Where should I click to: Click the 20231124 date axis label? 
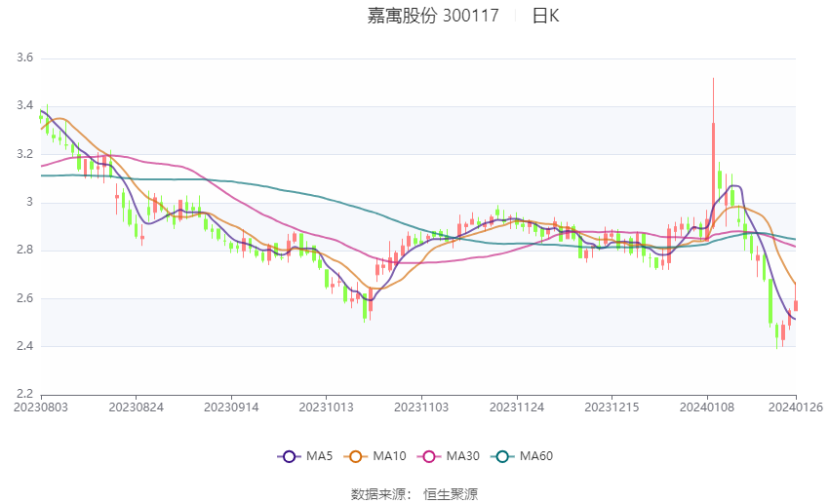coord(517,407)
